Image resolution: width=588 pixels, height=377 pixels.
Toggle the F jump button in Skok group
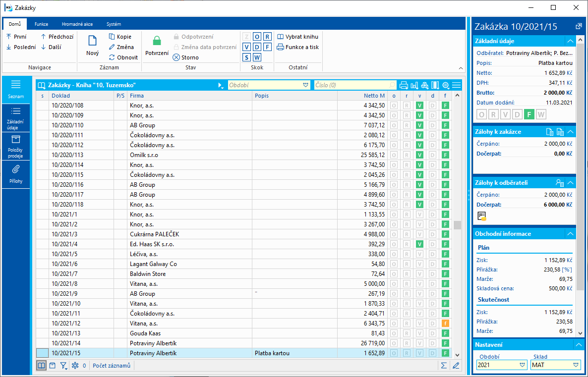click(x=267, y=47)
